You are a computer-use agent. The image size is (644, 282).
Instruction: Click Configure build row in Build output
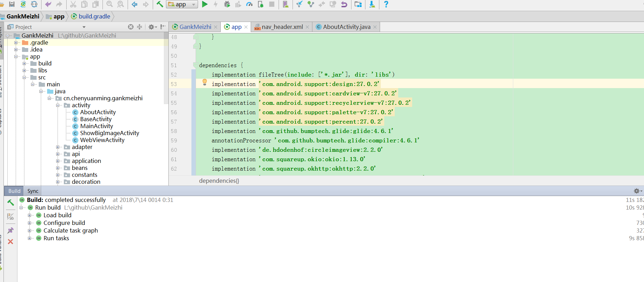click(60, 223)
